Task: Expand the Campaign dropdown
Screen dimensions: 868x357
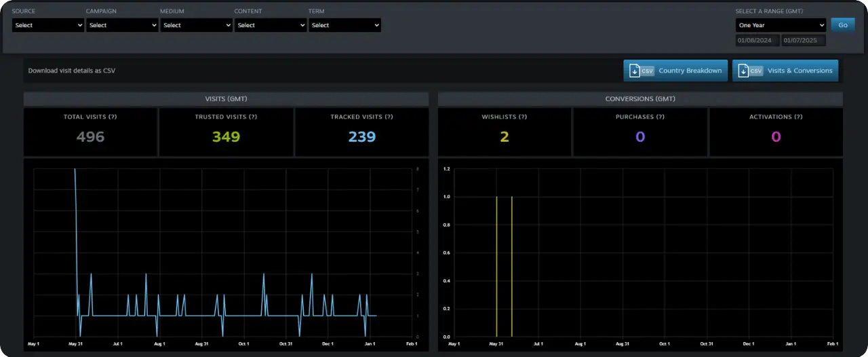Action: pyautogui.click(x=122, y=25)
